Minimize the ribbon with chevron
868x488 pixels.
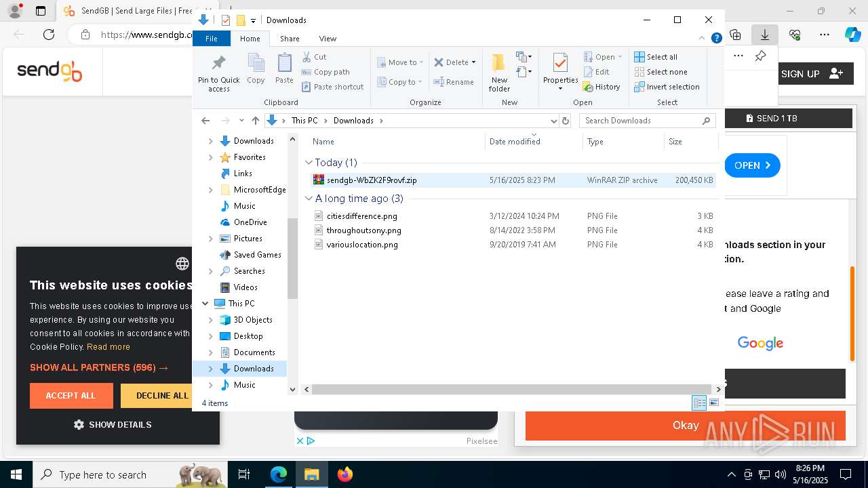coord(703,39)
